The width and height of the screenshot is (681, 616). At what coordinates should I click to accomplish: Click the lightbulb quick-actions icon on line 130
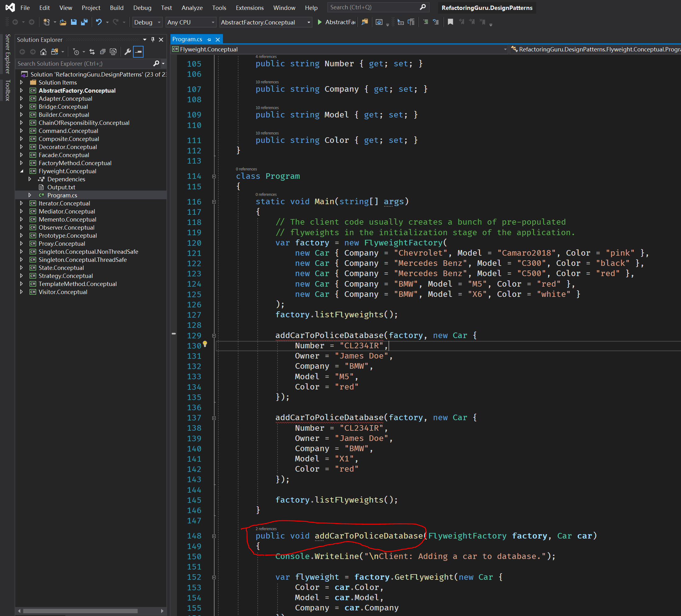pos(205,344)
